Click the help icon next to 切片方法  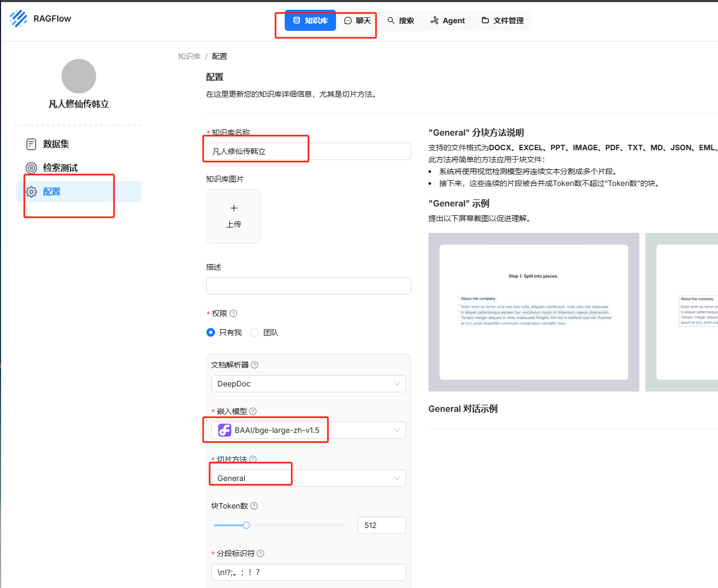253,459
